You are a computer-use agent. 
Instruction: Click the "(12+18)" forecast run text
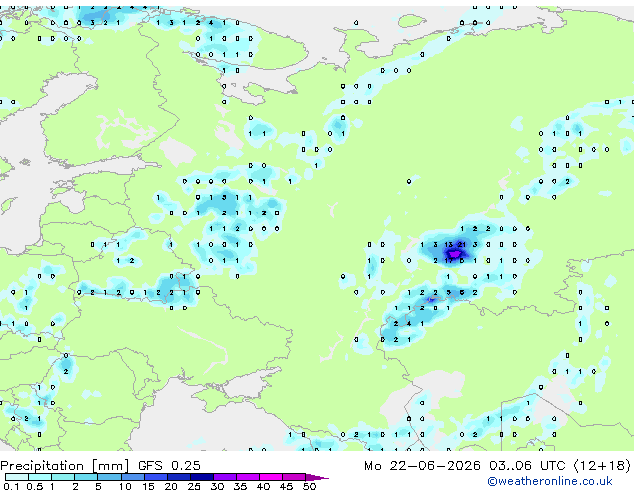coord(602,465)
